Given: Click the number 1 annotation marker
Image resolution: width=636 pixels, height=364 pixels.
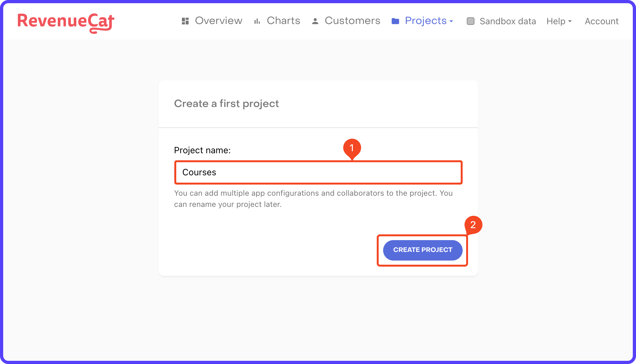Looking at the screenshot, I should (x=352, y=148).
